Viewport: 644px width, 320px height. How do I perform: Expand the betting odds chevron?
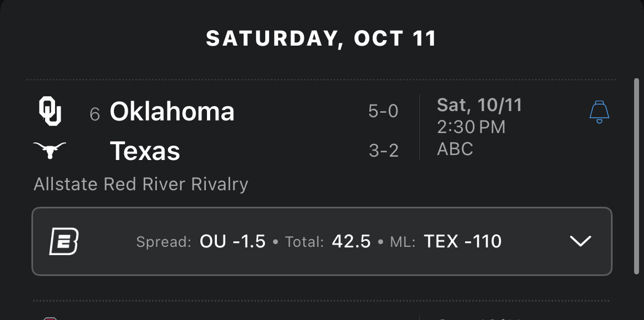click(x=580, y=241)
